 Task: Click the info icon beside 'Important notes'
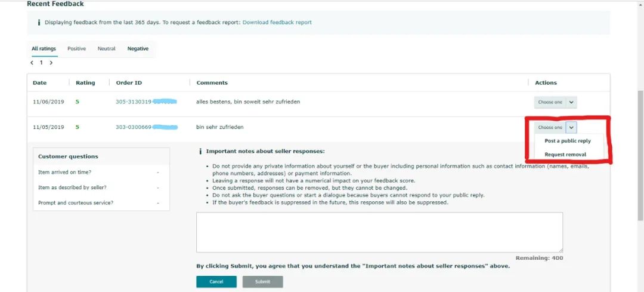[x=200, y=152]
